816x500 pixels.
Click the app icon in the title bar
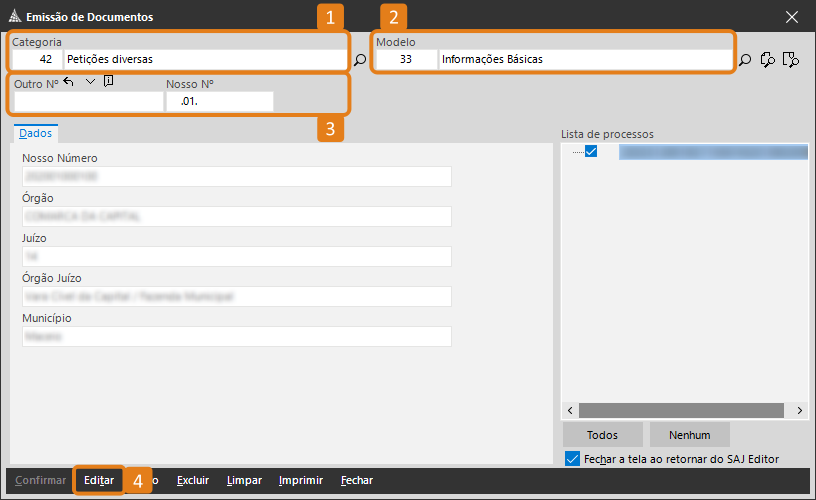coord(13,17)
